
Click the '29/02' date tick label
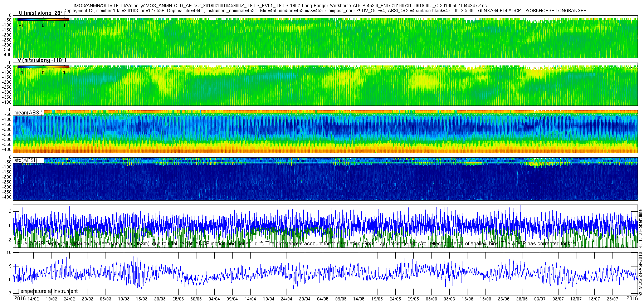(x=87, y=299)
